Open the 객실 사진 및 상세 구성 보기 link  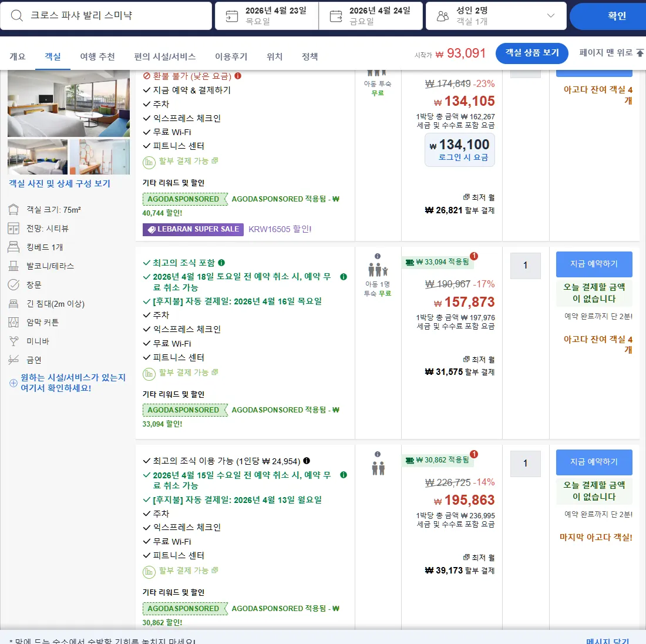(x=60, y=183)
